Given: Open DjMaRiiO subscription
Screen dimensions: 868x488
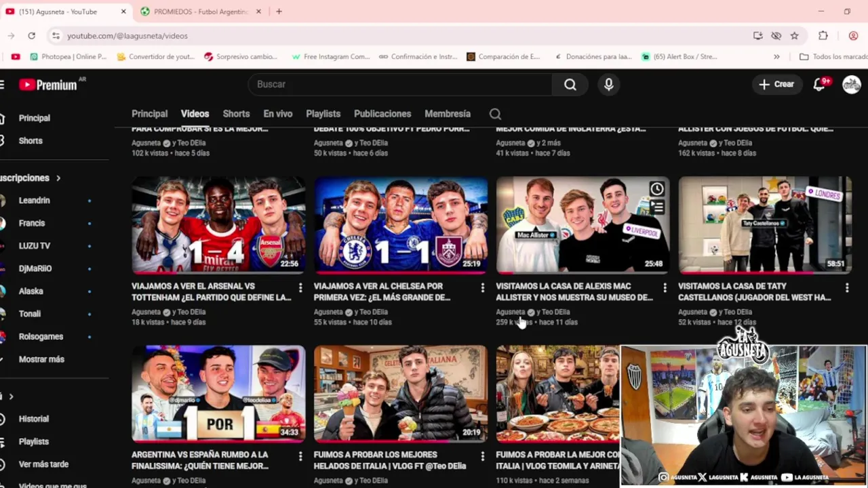Looking at the screenshot, I should tap(35, 268).
